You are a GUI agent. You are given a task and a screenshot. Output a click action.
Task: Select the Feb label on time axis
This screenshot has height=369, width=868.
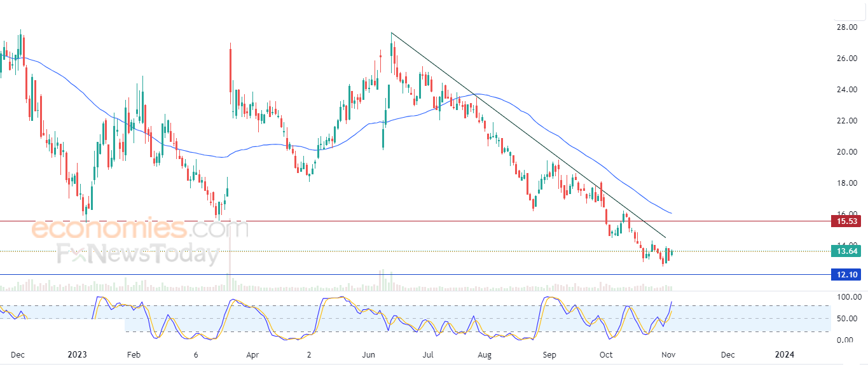point(134,354)
